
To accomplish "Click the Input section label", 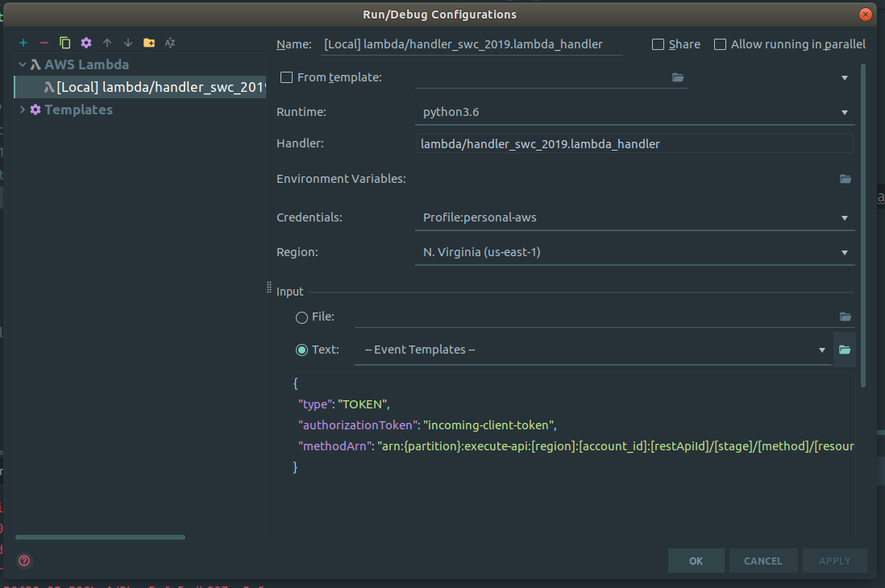I will pos(289,292).
